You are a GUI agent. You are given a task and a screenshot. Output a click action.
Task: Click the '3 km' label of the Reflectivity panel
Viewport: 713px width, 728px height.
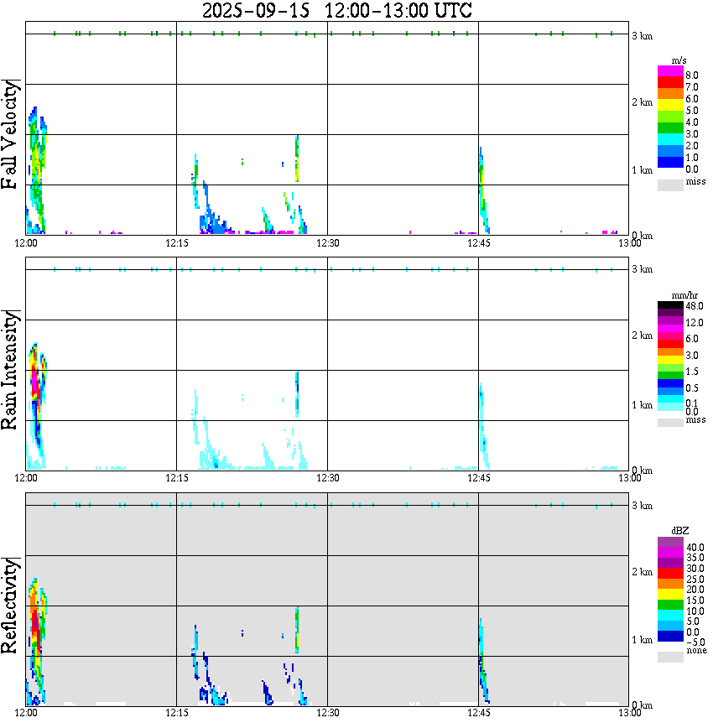click(642, 506)
